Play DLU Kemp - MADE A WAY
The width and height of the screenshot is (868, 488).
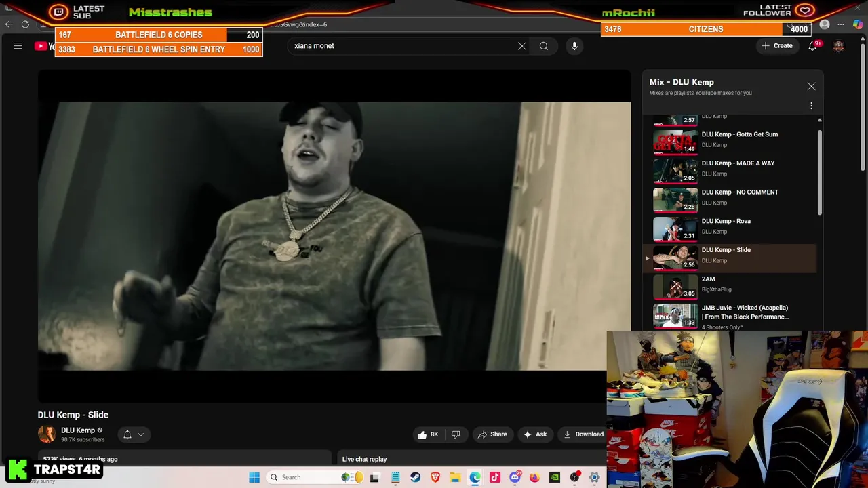pos(738,163)
